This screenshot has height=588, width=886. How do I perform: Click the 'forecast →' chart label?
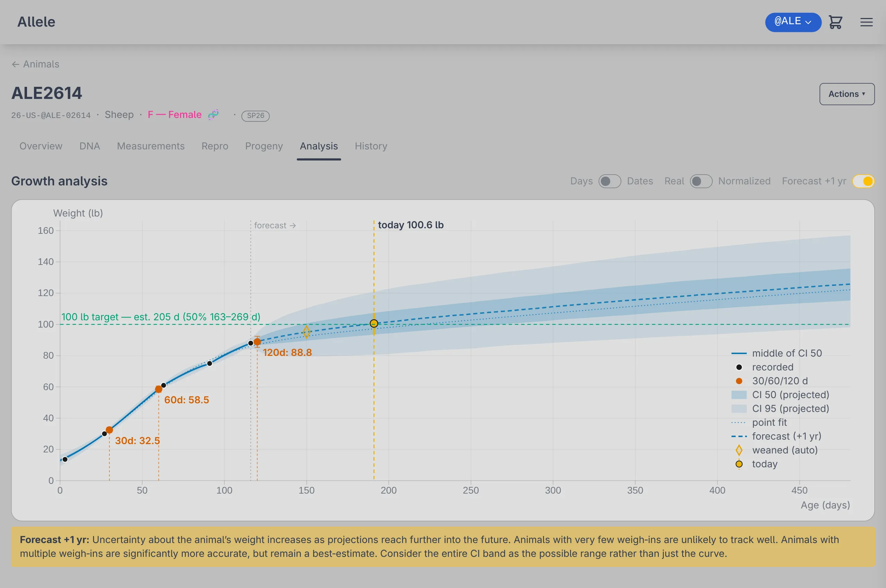pyautogui.click(x=275, y=226)
